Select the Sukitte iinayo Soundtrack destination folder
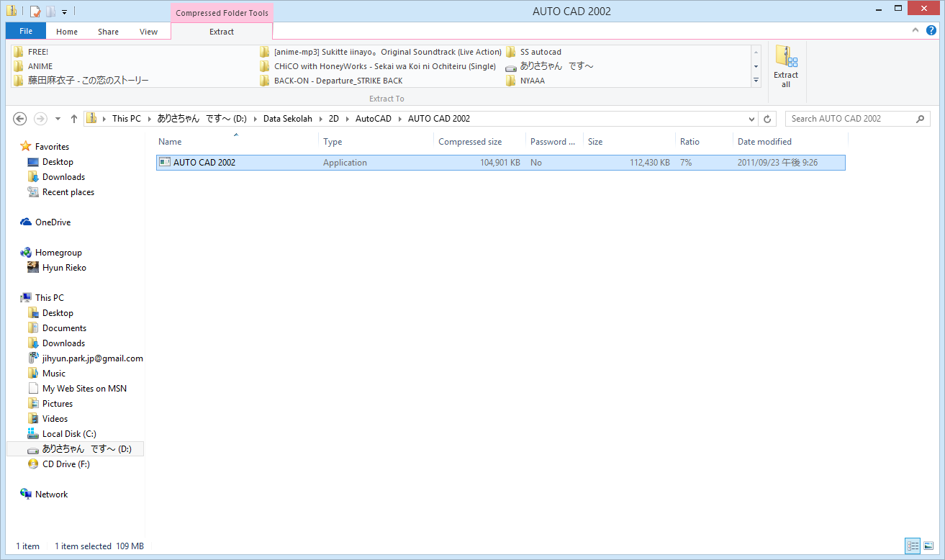 point(381,52)
